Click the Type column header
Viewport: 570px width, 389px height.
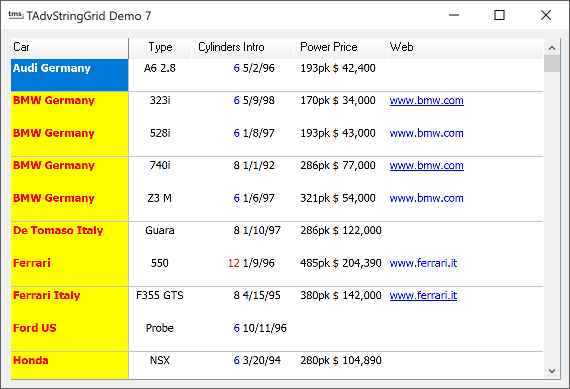[160, 48]
